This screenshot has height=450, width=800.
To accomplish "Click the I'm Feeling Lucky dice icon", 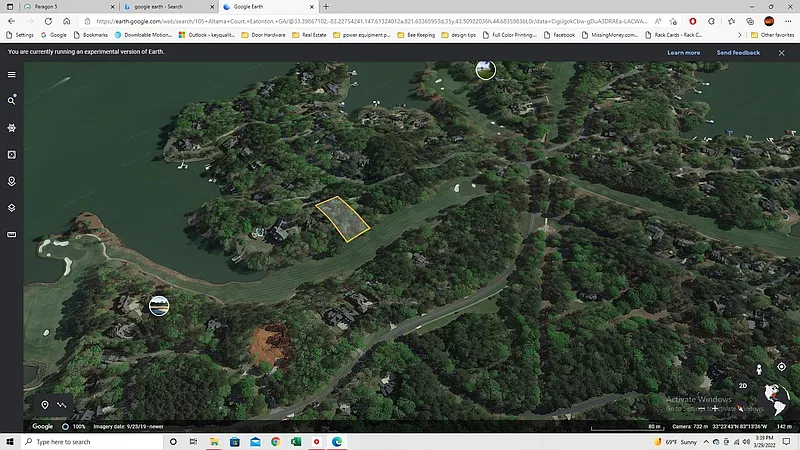I will (12, 155).
